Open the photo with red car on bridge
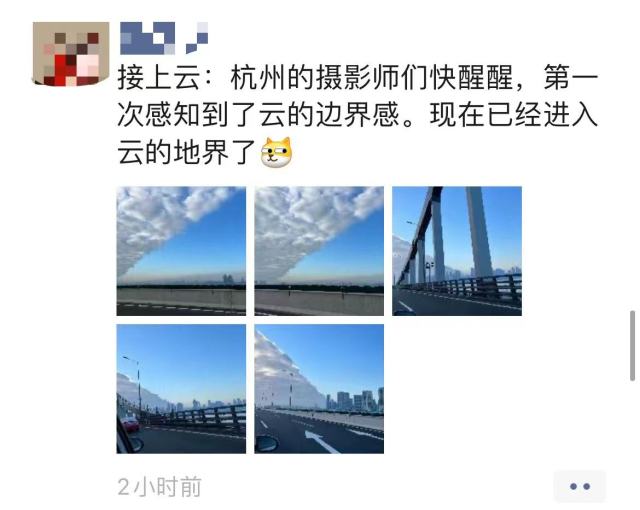Image resolution: width=640 pixels, height=510 pixels. 181,389
